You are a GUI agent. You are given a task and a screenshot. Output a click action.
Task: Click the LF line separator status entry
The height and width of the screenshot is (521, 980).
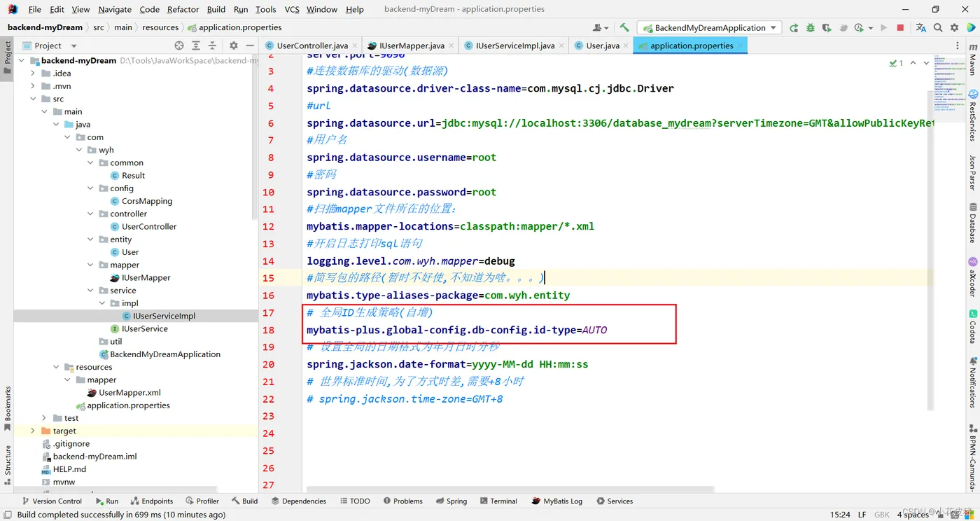pos(862,515)
